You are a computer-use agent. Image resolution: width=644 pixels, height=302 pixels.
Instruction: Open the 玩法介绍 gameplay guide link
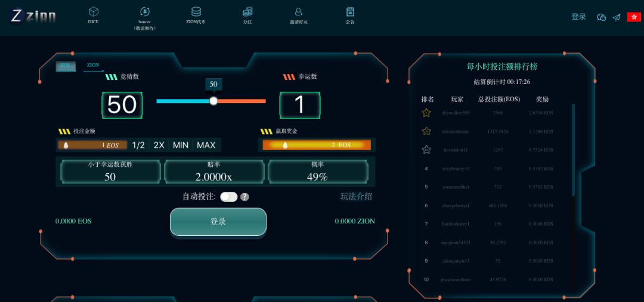pos(356,197)
